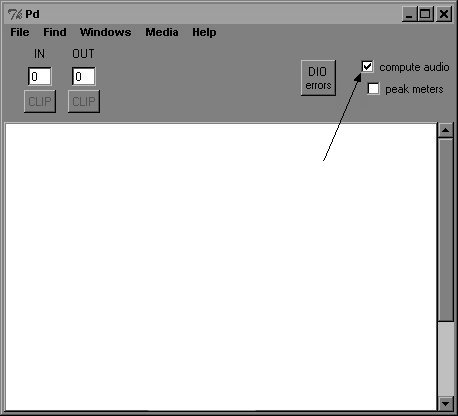The height and width of the screenshot is (416, 458).
Task: Minimize the Pd window
Action: 410,14
